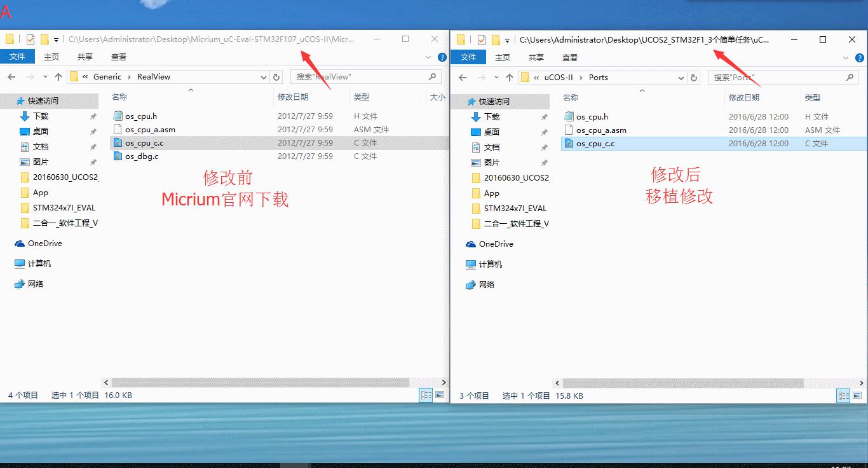Screen dimensions: 868x468
Task: Click left sidebar horizontal scroll left arrow
Action: 105,382
